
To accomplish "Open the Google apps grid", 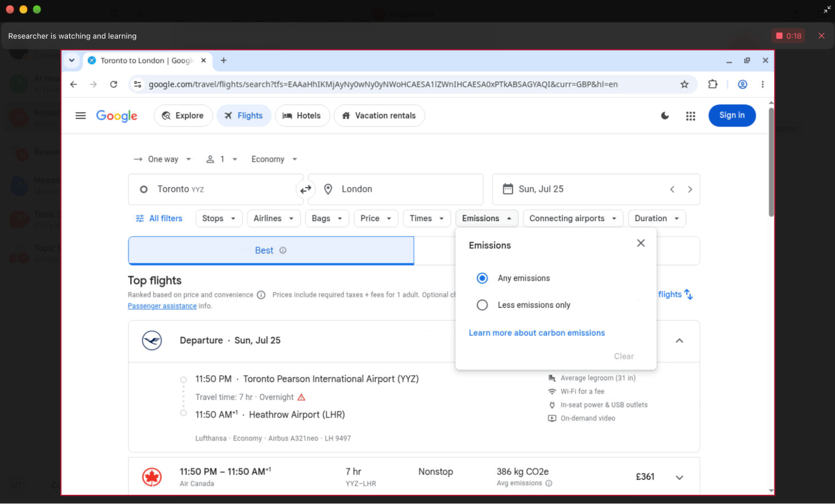I will coord(690,116).
